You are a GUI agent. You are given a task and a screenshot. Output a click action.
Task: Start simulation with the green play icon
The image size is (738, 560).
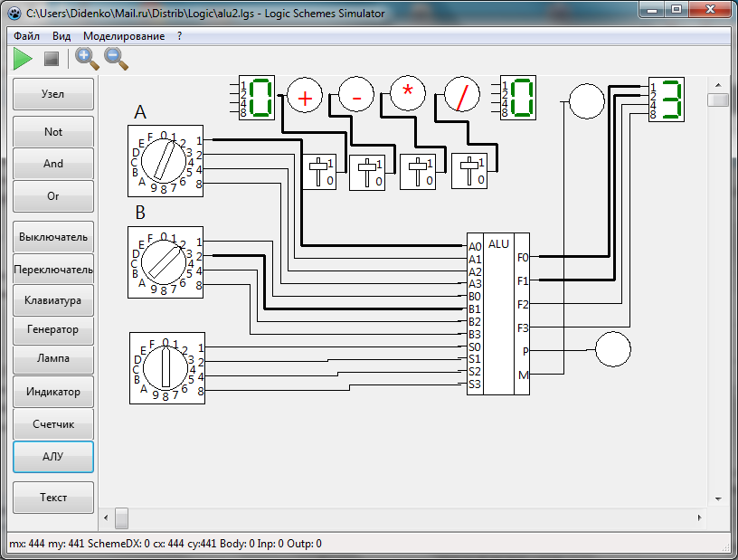click(23, 59)
